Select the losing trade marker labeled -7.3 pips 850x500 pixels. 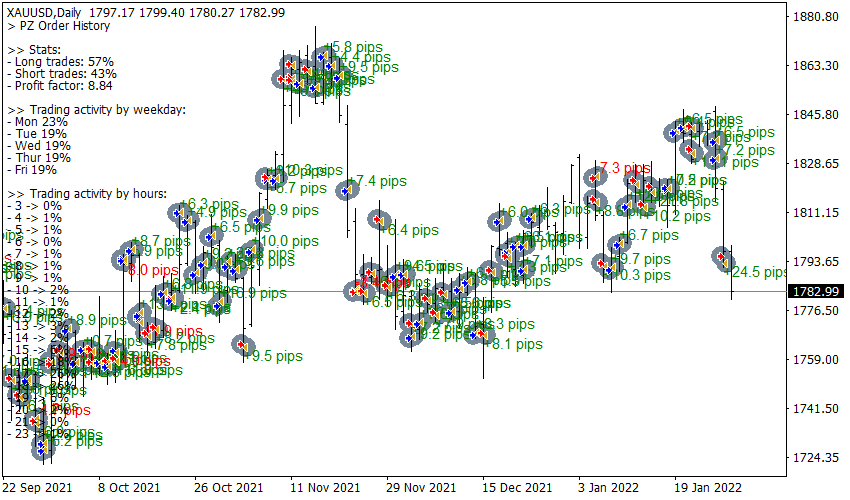point(596,177)
